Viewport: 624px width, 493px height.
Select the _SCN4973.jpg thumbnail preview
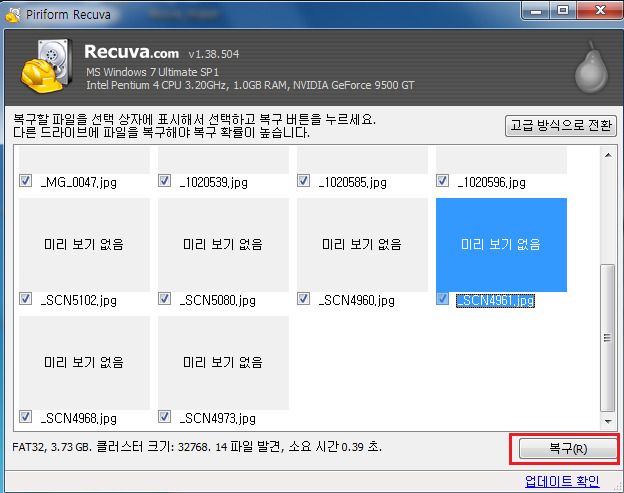tap(223, 362)
